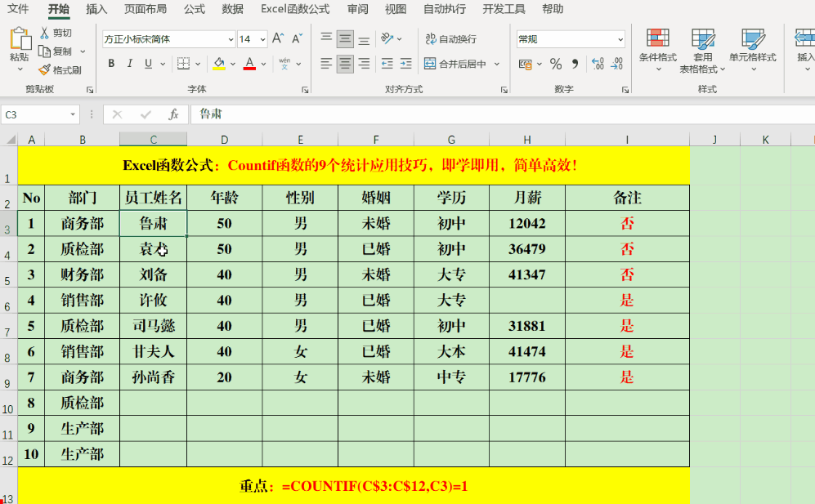Screen dimensions: 815x504
Task: Align text to vertical middle
Action: pos(345,38)
